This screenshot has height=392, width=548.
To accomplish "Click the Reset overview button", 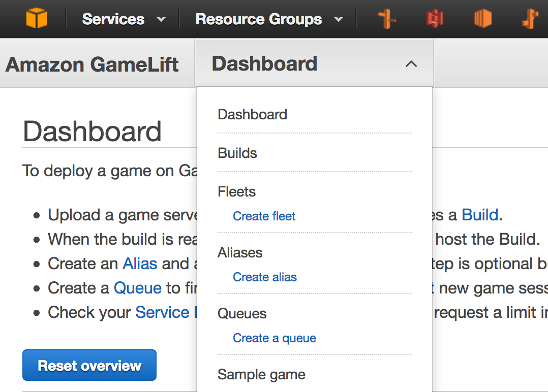I will 89,365.
